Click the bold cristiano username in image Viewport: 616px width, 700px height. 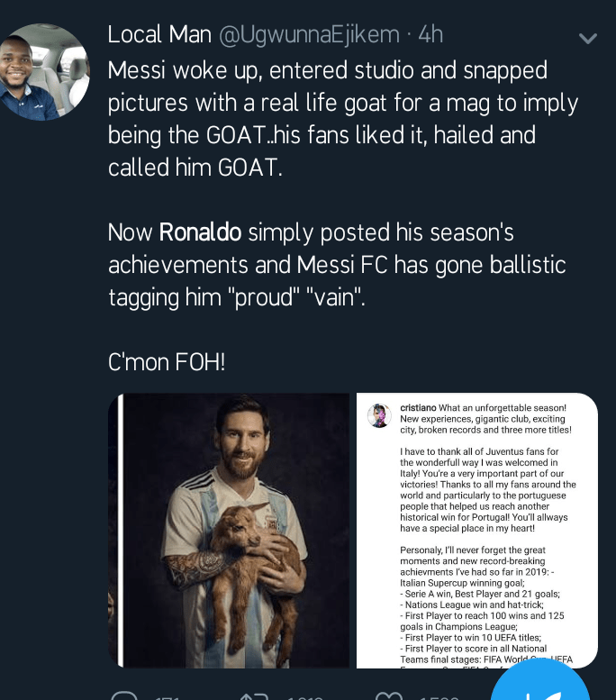[418, 408]
